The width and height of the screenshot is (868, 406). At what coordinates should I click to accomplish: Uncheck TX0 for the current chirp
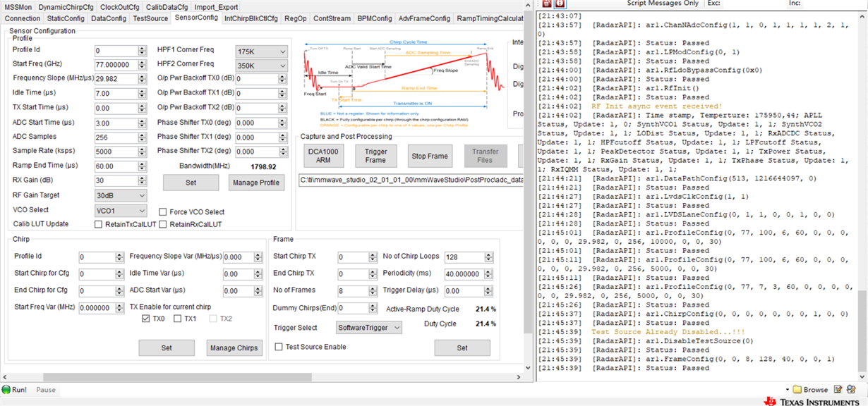146,319
